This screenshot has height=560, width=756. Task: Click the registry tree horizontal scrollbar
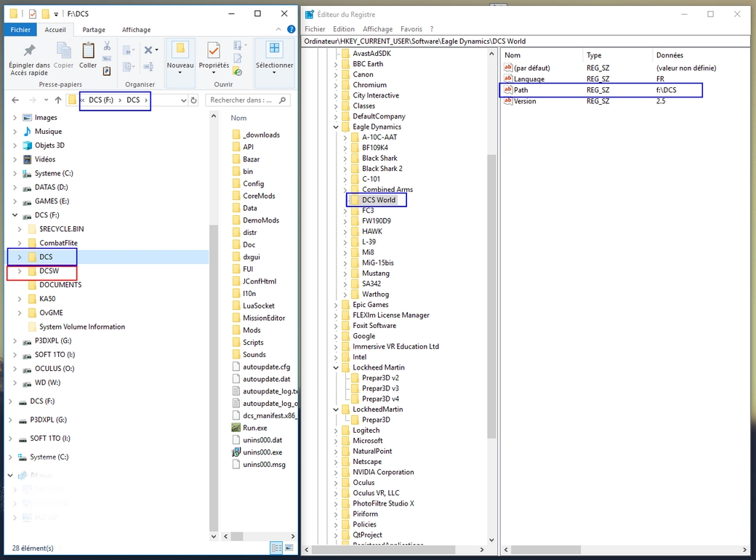pos(383,549)
